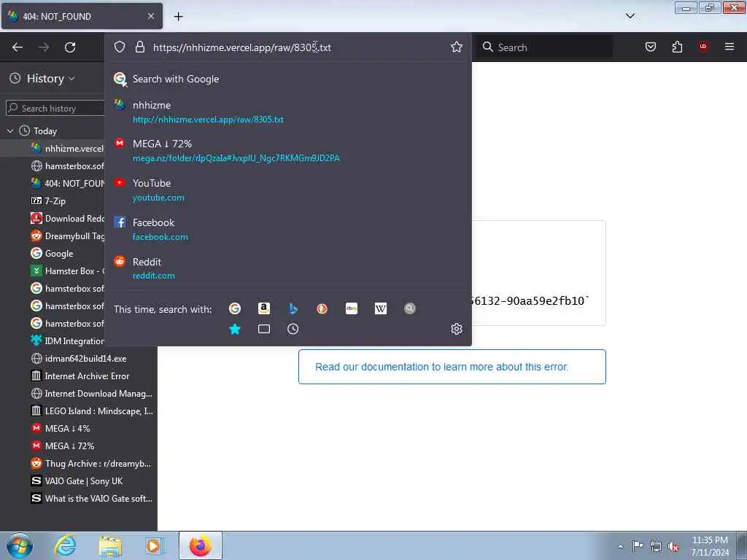The height and width of the screenshot is (560, 747).
Task: Search this time with Wikipedia icon
Action: click(x=380, y=308)
